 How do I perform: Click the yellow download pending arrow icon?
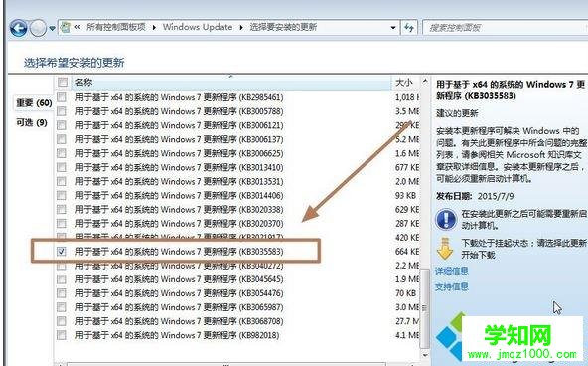click(x=445, y=249)
